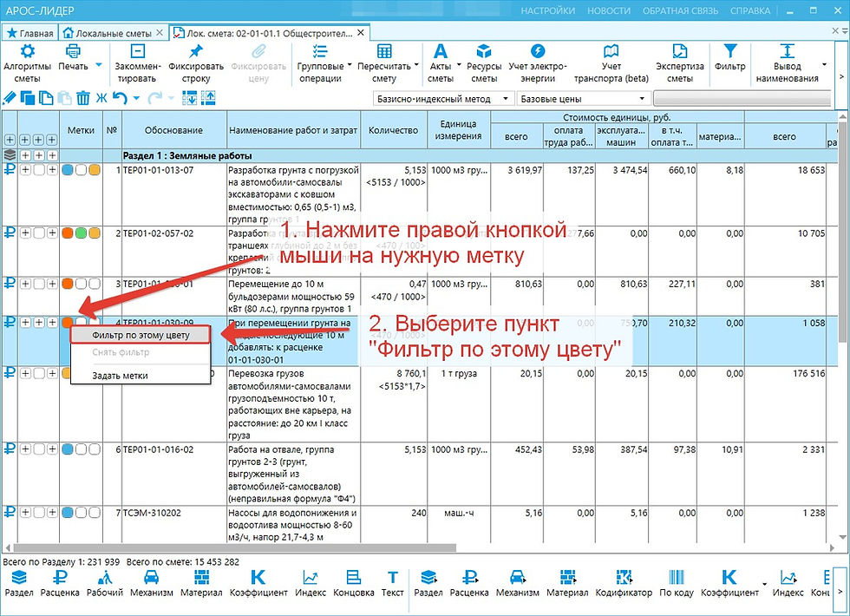
Task: Open Ресурсы сметы cube icon
Action: (484, 51)
